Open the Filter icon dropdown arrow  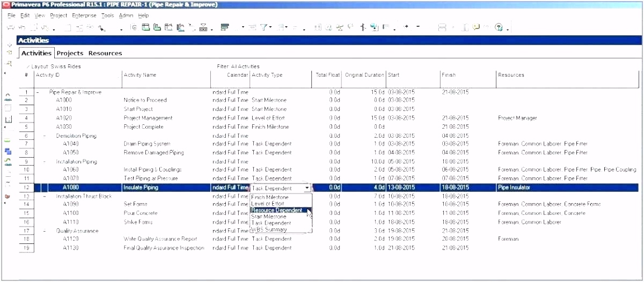pyautogui.click(x=269, y=27)
